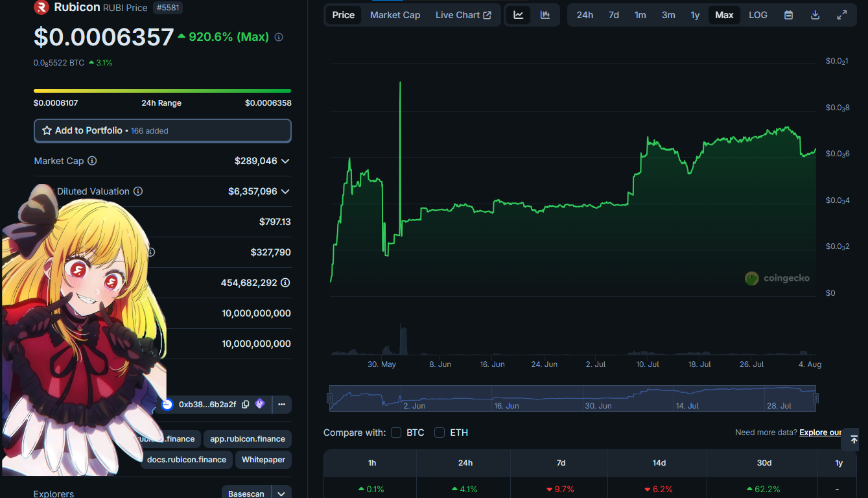
Task: Download the chart data
Action: click(815, 15)
